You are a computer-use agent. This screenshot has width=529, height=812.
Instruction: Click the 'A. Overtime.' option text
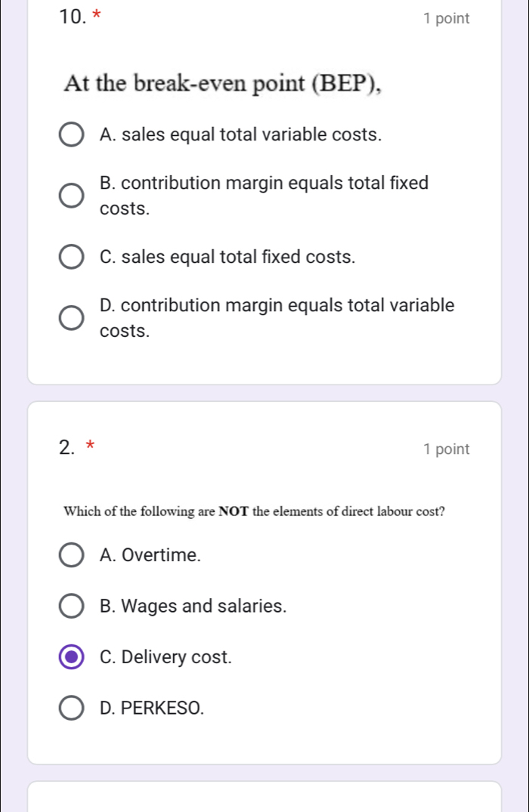pos(150,556)
